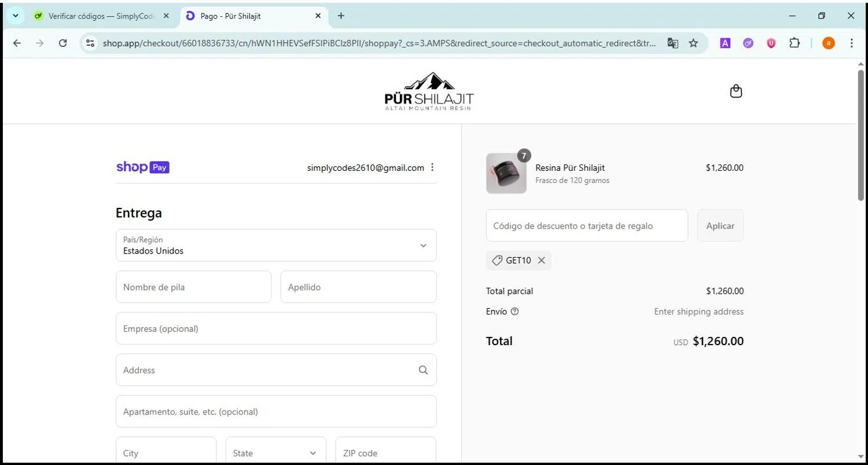Click the Address search magnifier icon
Viewport: 868px width, 465px height.
423,370
